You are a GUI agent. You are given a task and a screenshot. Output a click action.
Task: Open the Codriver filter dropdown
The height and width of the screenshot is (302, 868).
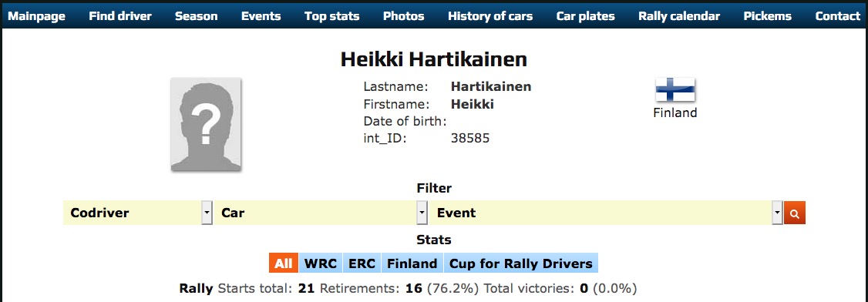[138, 213]
